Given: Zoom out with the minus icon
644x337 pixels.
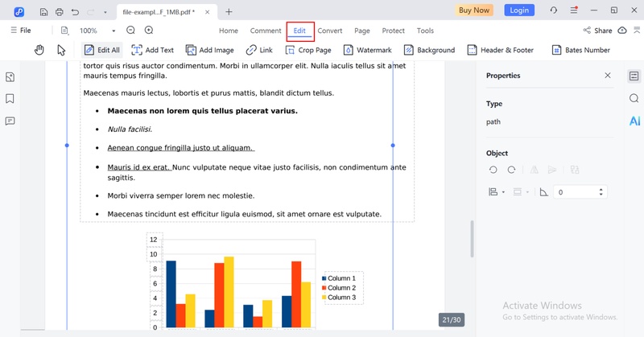Looking at the screenshot, I should coord(130,30).
